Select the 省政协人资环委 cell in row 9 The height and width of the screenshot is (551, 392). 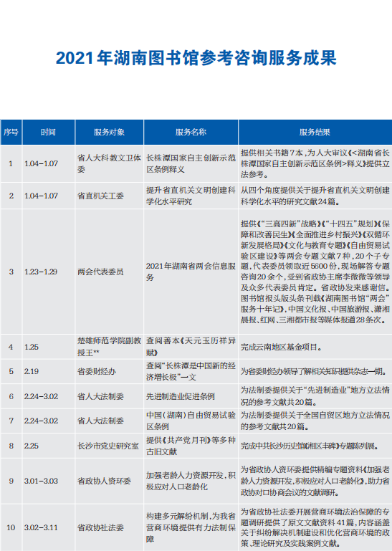109,481
